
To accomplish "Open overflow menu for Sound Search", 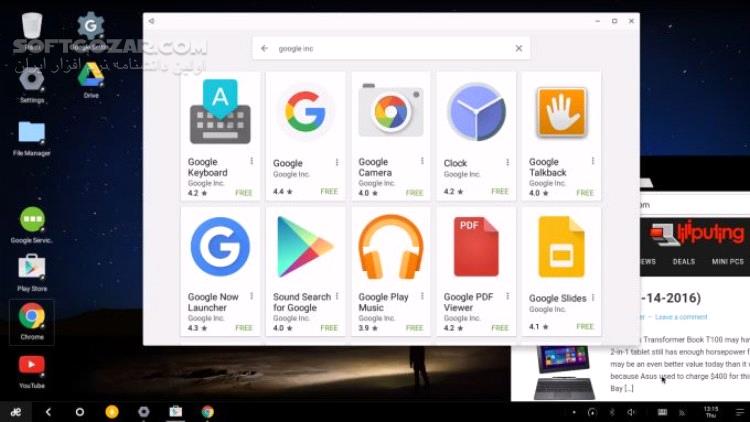I will click(x=337, y=296).
